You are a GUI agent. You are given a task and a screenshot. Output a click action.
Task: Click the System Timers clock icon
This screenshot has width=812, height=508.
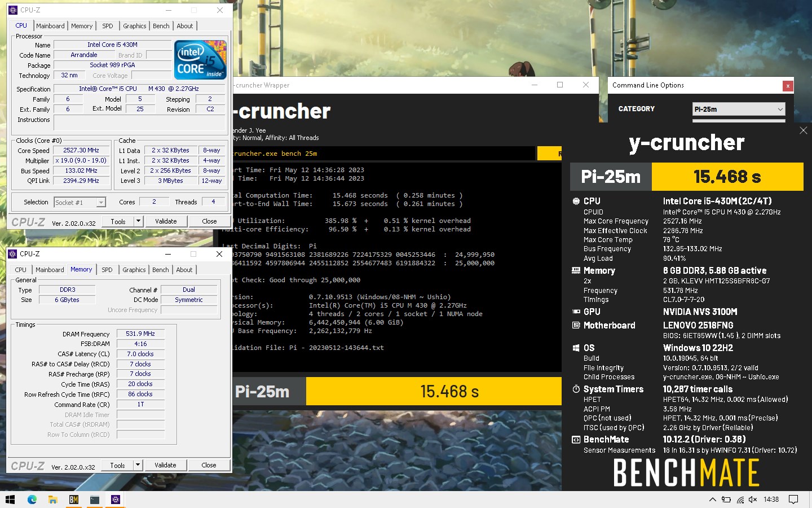pyautogui.click(x=576, y=389)
